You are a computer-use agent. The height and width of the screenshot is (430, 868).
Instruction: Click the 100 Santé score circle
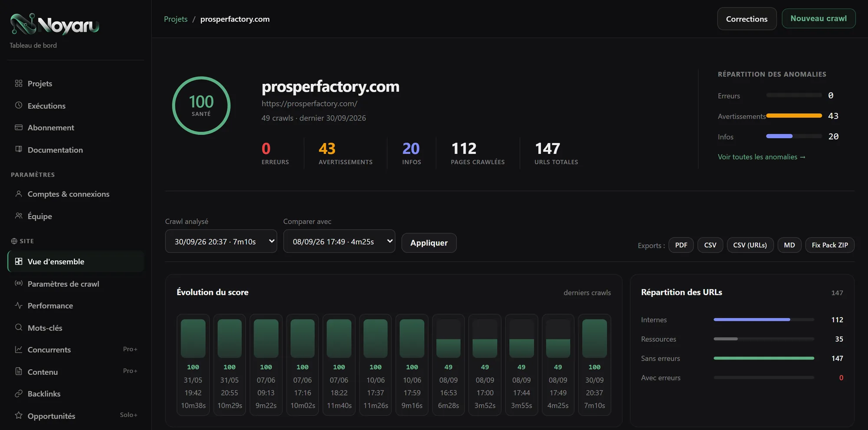coord(201,106)
